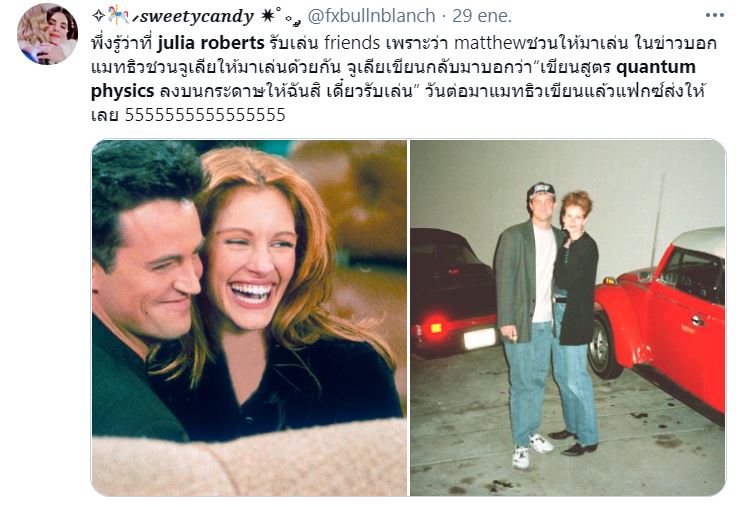Click the red Beetle car in right photo
742x507 pixels.
660,317
